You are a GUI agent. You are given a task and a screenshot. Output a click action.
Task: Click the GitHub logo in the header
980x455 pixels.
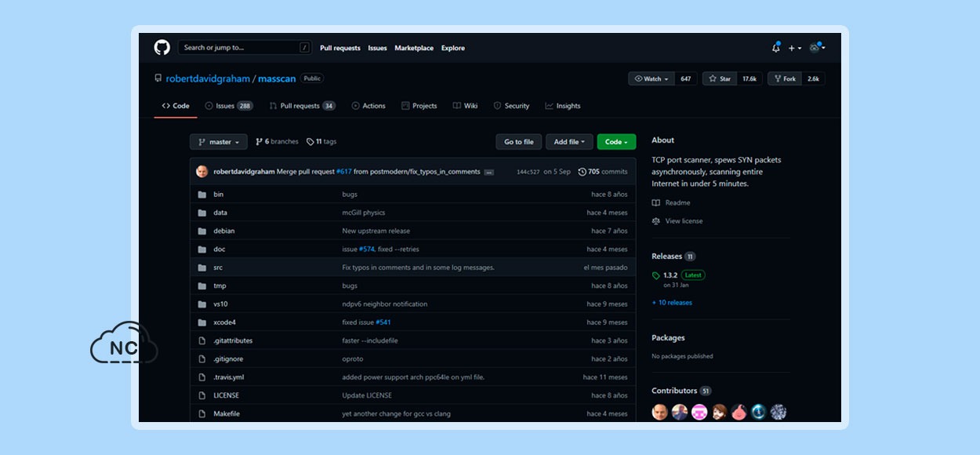(162, 47)
